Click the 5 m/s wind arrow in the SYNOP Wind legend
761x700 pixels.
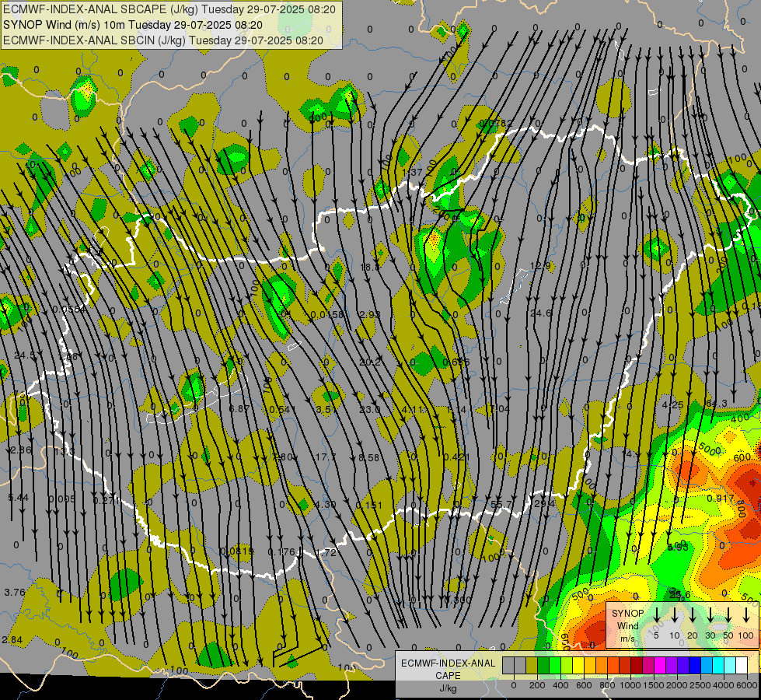coord(656,615)
